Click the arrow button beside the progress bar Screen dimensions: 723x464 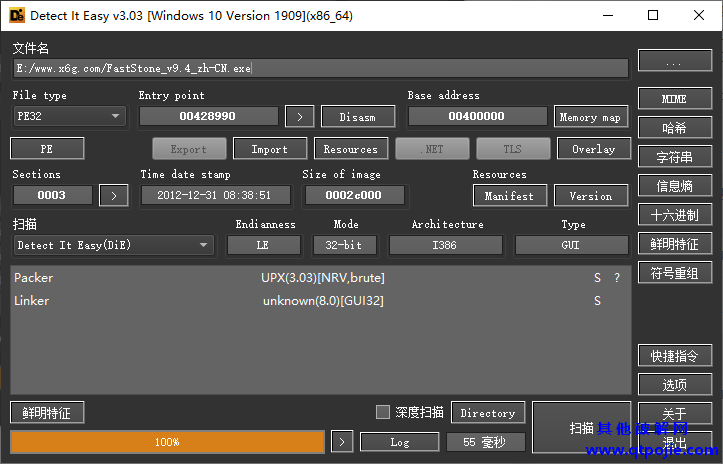pyautogui.click(x=342, y=442)
